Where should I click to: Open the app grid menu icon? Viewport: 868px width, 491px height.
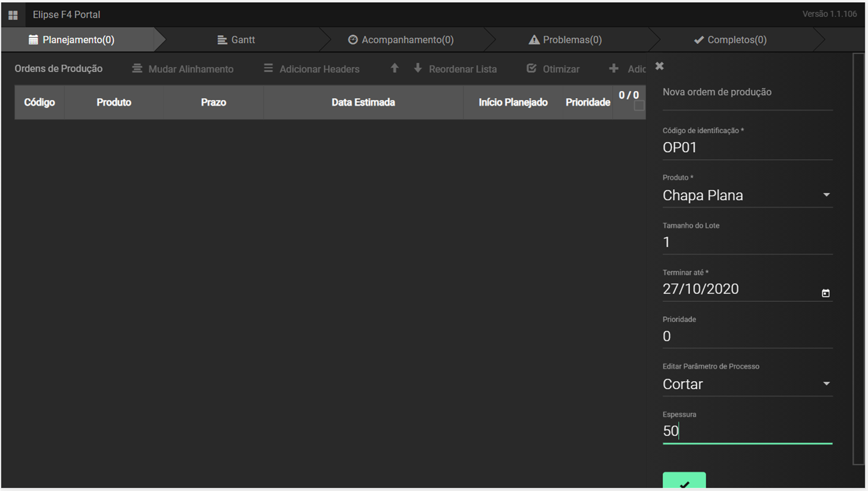12,15
